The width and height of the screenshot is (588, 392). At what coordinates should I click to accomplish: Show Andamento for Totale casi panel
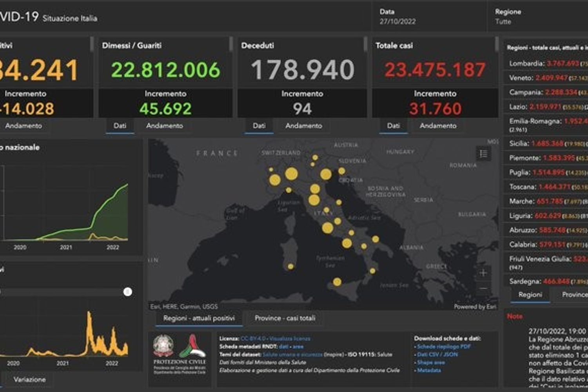438,126
